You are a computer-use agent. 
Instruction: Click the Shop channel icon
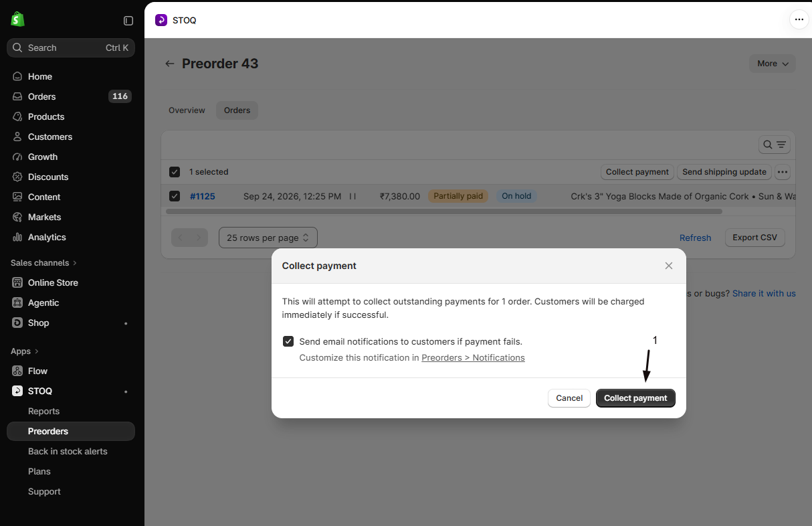tap(17, 323)
